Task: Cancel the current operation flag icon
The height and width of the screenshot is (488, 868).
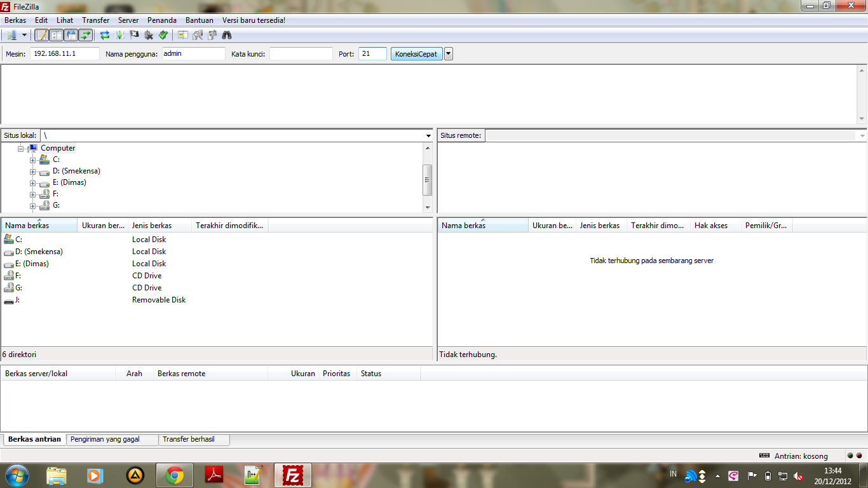Action: [134, 35]
